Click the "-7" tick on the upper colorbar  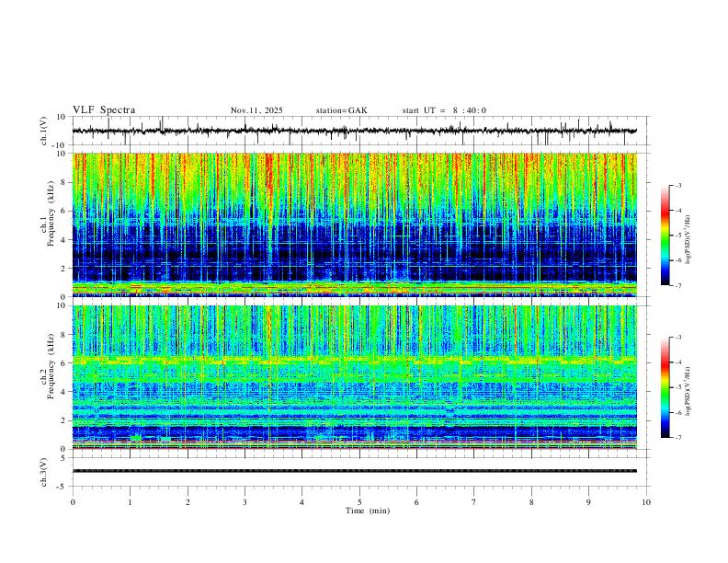(x=677, y=286)
